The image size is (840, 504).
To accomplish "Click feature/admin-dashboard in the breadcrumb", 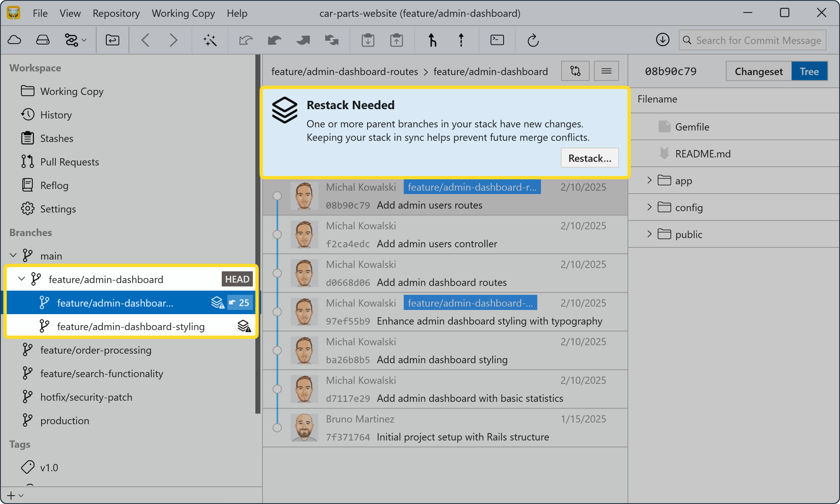I will [x=491, y=71].
